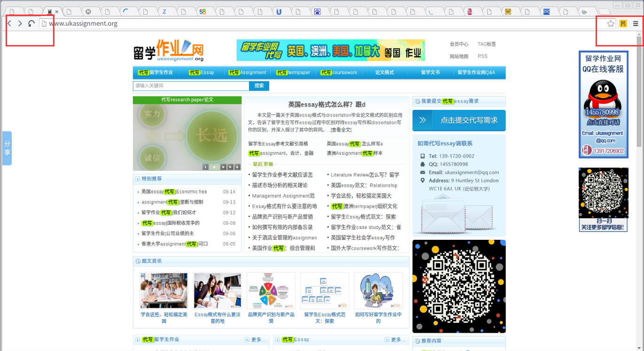Click the 搜索 search button
The height and width of the screenshot is (351, 644).
[259, 86]
